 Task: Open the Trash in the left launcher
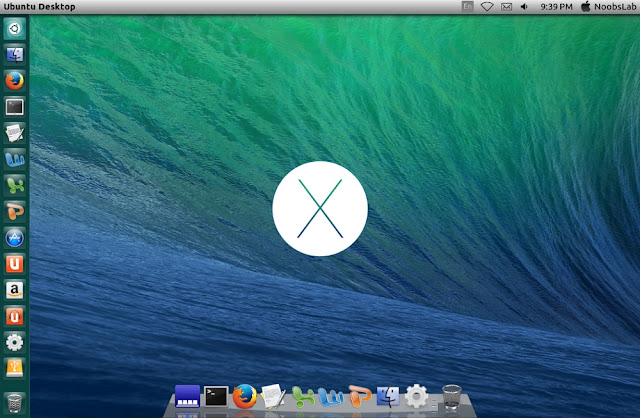(x=15, y=403)
